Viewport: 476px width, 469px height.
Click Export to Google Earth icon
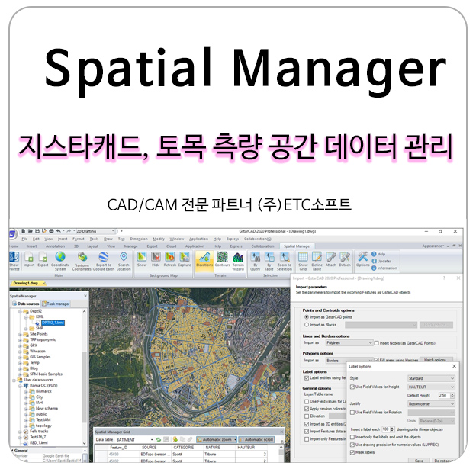click(104, 261)
